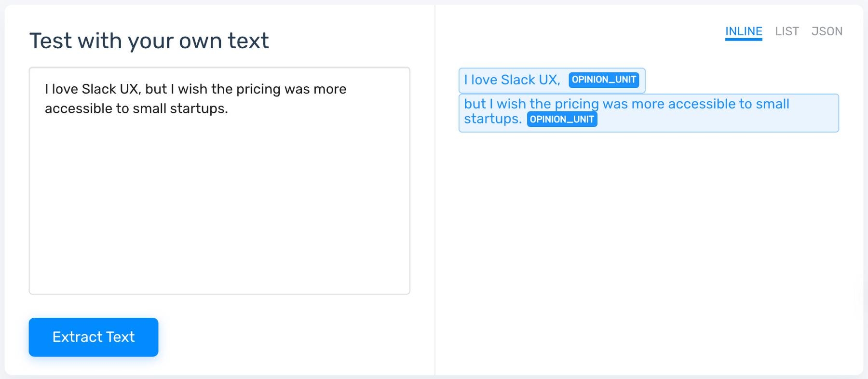The height and width of the screenshot is (379, 868).
Task: Open the JSON output tab
Action: [x=827, y=31]
